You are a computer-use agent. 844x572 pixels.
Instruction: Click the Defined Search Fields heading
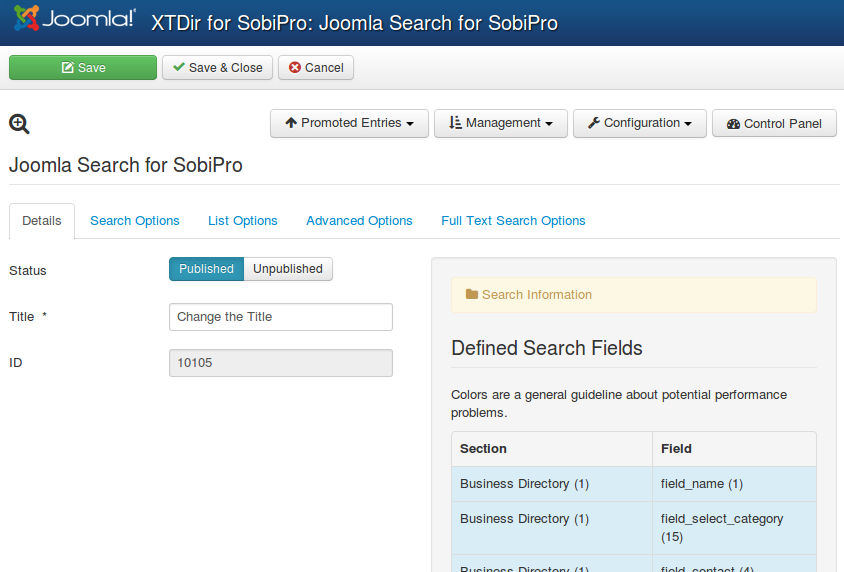coord(546,348)
